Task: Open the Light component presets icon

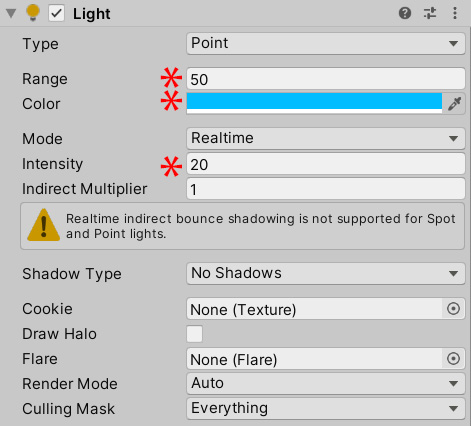Action: point(430,13)
